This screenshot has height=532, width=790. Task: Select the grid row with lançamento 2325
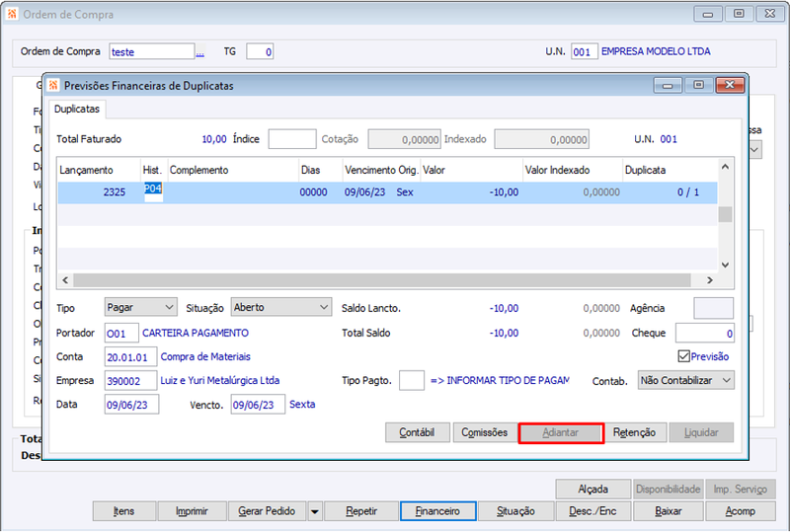coord(387,192)
